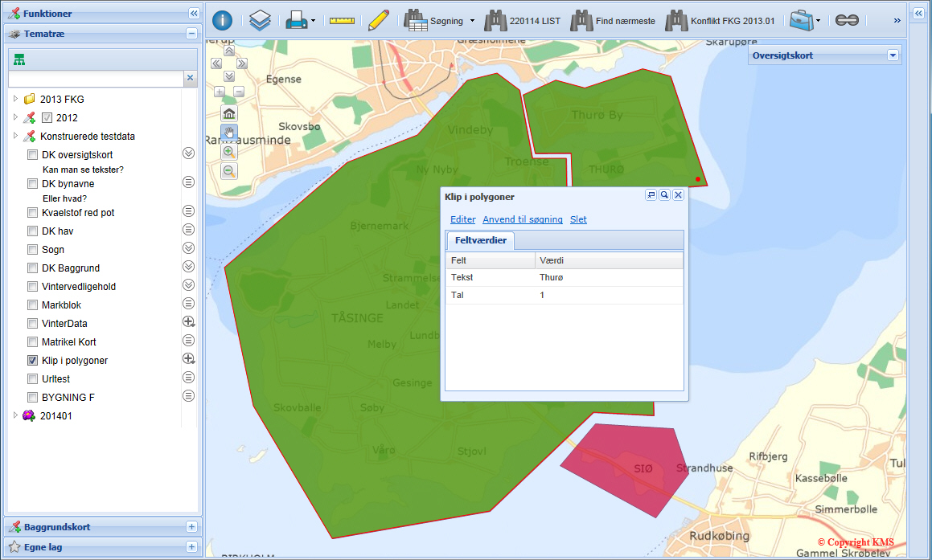
Task: Select the hand pan tool
Action: point(229,133)
